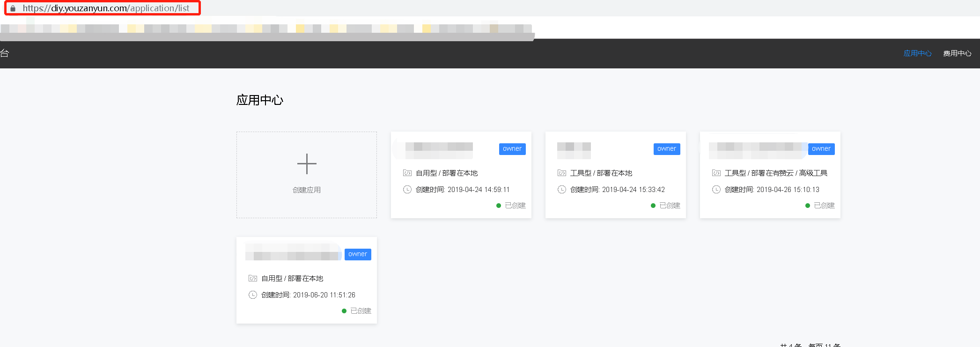Click the lock icon in the address bar
The width and height of the screenshot is (980, 347).
[13, 8]
